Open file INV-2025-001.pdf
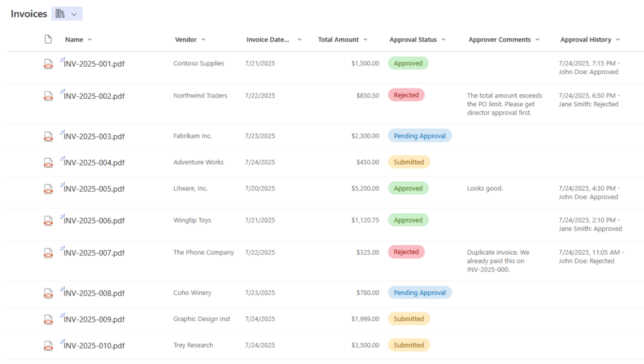This screenshot has height=364, width=644. pos(94,63)
